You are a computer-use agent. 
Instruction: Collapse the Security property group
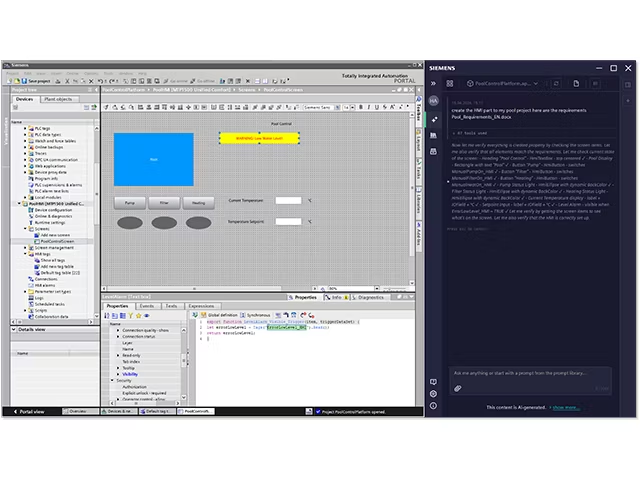point(112,380)
